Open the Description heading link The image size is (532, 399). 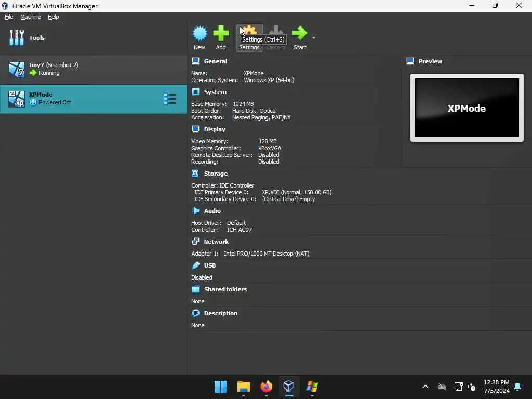click(x=220, y=313)
